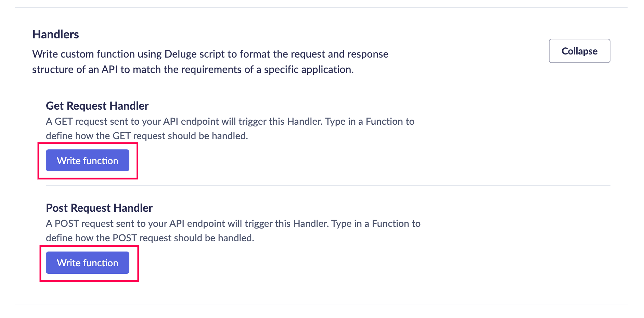Click the GET request handler description text
The height and width of the screenshot is (318, 644).
coord(230,129)
